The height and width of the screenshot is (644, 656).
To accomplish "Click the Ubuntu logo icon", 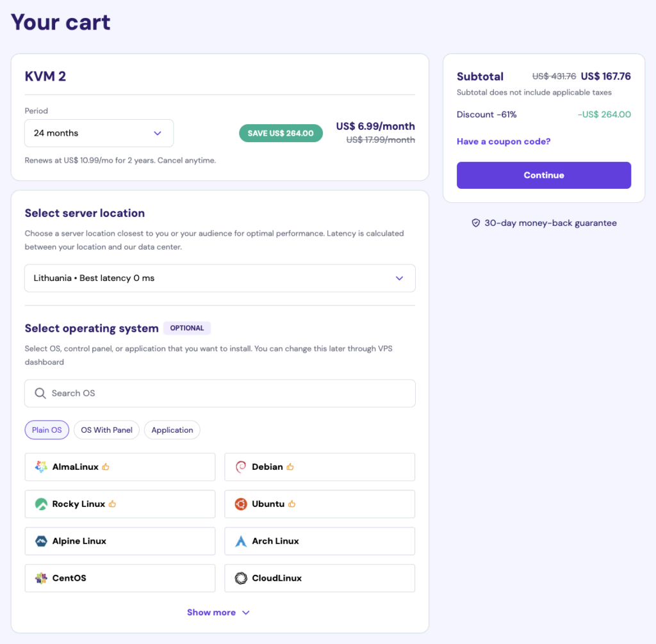I will (x=241, y=504).
